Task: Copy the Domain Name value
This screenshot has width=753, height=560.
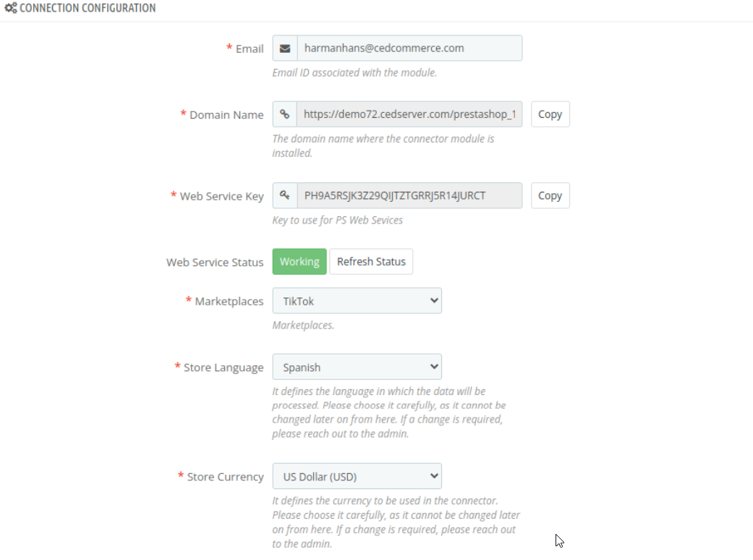Action: (550, 114)
